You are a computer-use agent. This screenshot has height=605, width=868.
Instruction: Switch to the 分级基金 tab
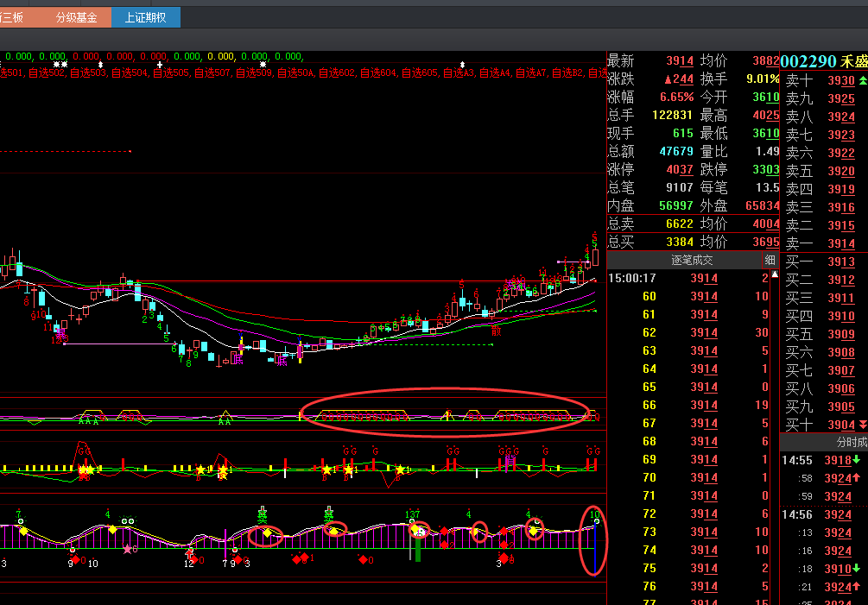pyautogui.click(x=76, y=18)
